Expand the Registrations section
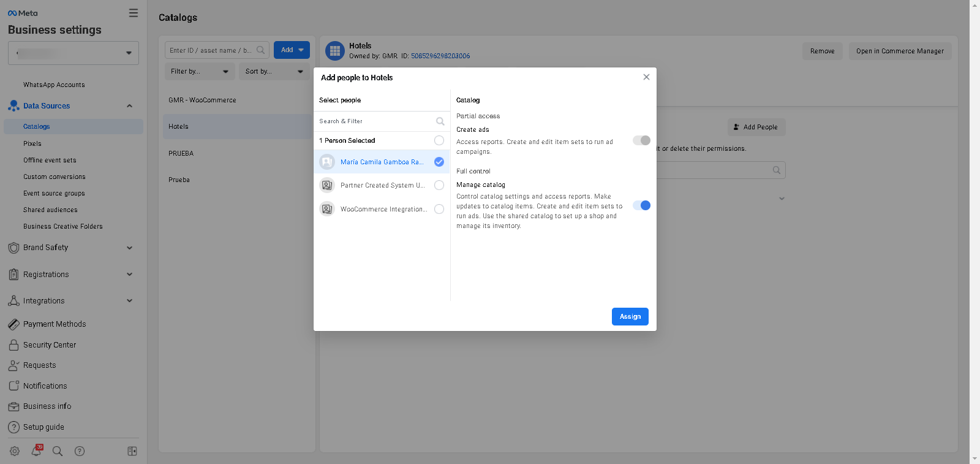This screenshot has height=464, width=980. [129, 275]
